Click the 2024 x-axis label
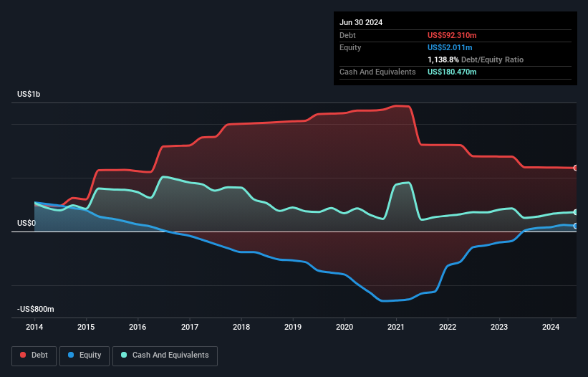Viewport: 588px width, 377px height. pyautogui.click(x=551, y=328)
